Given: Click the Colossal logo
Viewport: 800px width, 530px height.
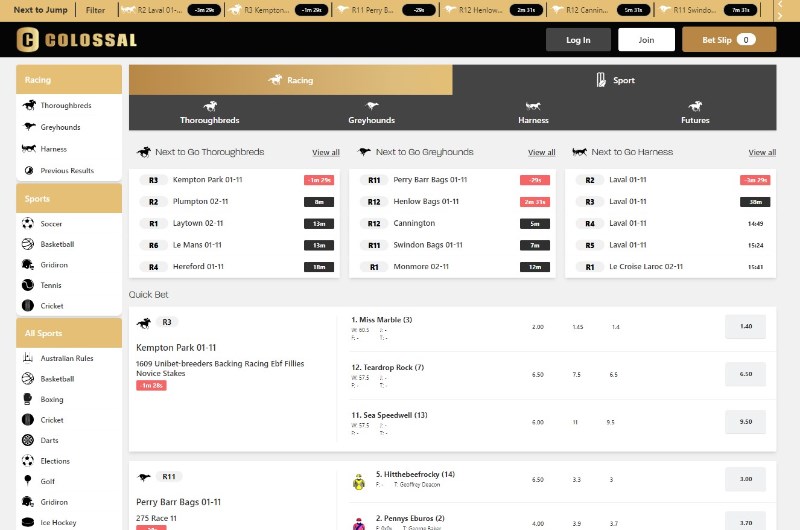Looking at the screenshot, I should (77, 40).
